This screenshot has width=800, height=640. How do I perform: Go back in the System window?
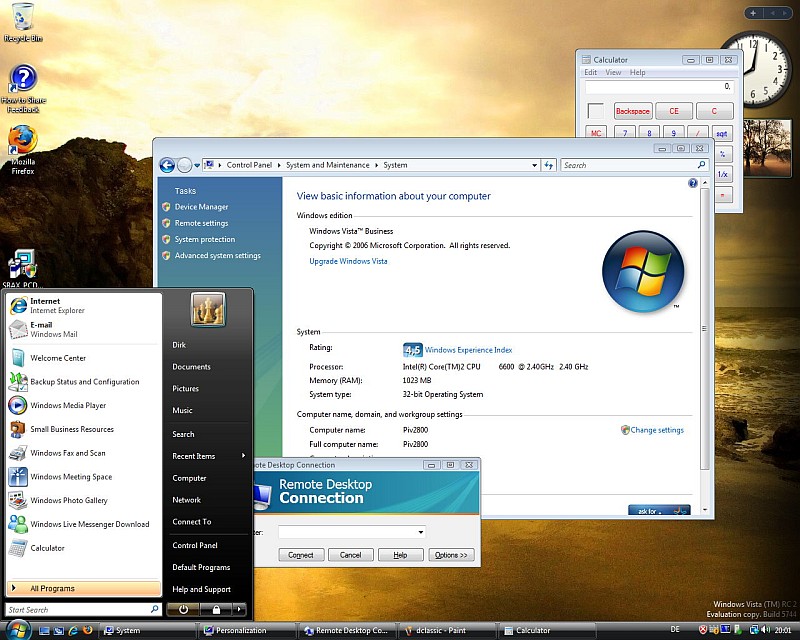pyautogui.click(x=167, y=165)
